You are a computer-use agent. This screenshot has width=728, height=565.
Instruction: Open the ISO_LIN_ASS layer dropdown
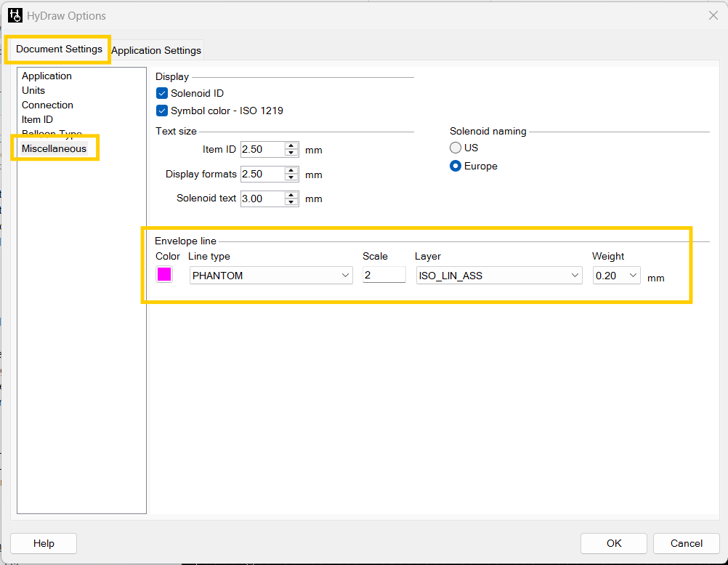(x=499, y=275)
